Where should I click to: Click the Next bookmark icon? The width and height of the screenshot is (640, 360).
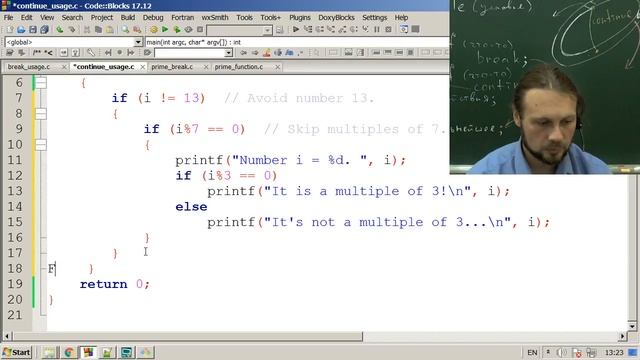pos(131,52)
